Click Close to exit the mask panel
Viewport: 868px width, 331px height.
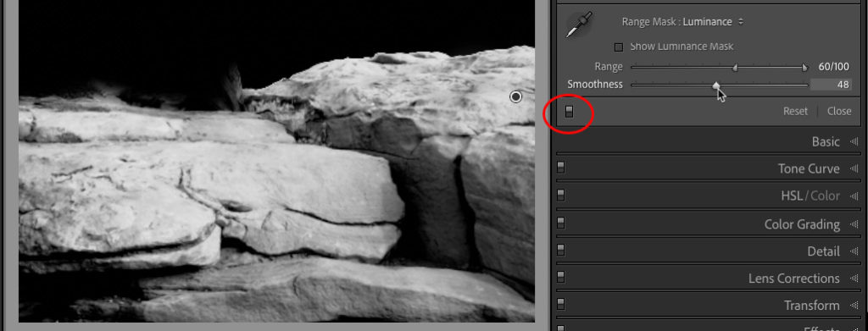839,111
